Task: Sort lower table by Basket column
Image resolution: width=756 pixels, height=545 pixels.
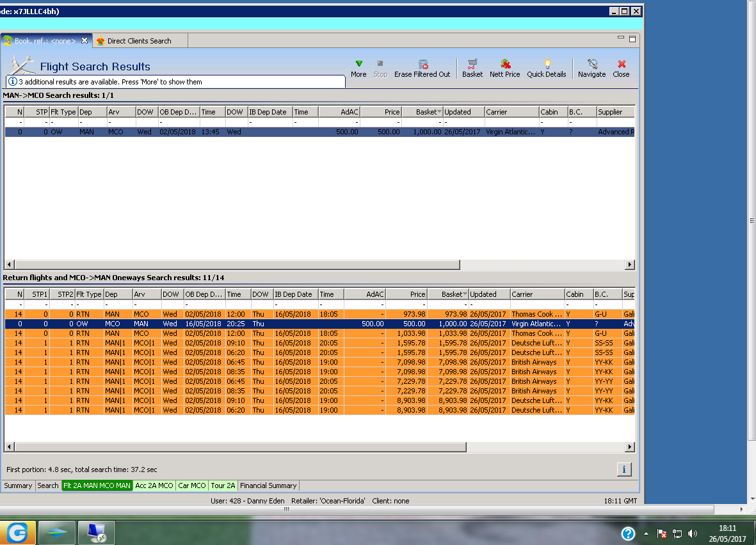Action: point(448,294)
